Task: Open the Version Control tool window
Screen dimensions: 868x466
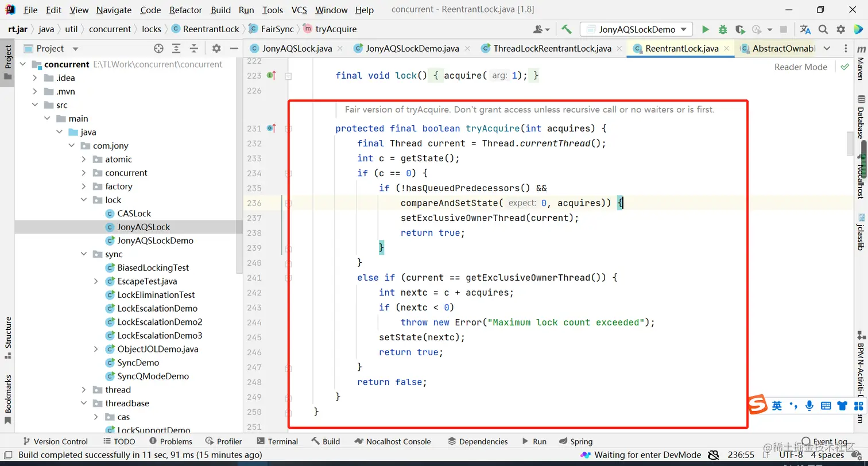Action: pyautogui.click(x=55, y=441)
